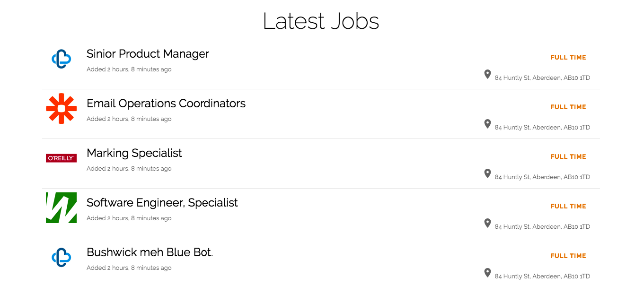Click the location pin in Sinior Product Manager row
The height and width of the screenshot is (285, 644).
[x=487, y=74]
